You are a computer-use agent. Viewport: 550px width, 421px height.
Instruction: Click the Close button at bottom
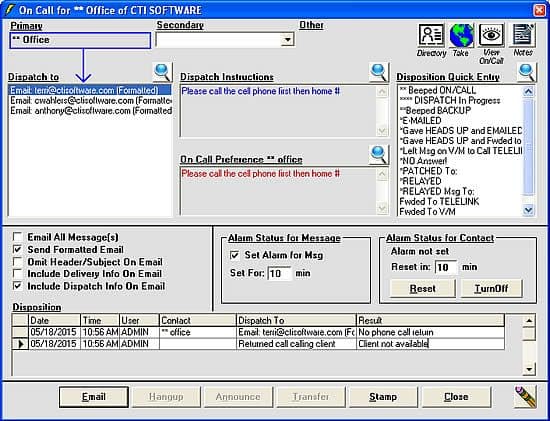(x=456, y=397)
